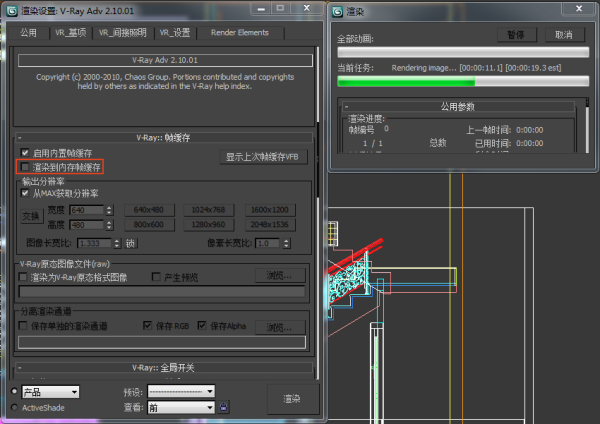The image size is (600, 424).
Task: Select the ActiveShade radio button
Action: coord(14,408)
